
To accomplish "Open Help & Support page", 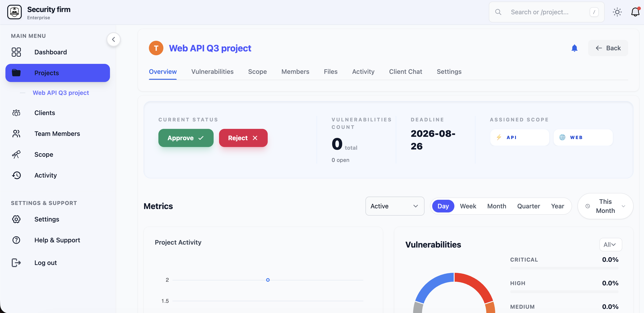I will 58,240.
